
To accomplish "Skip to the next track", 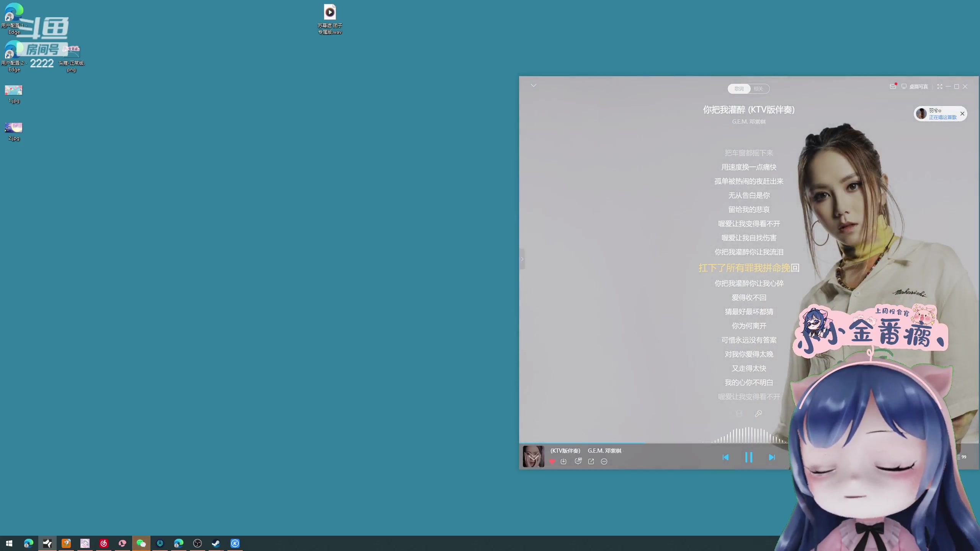I will [772, 457].
